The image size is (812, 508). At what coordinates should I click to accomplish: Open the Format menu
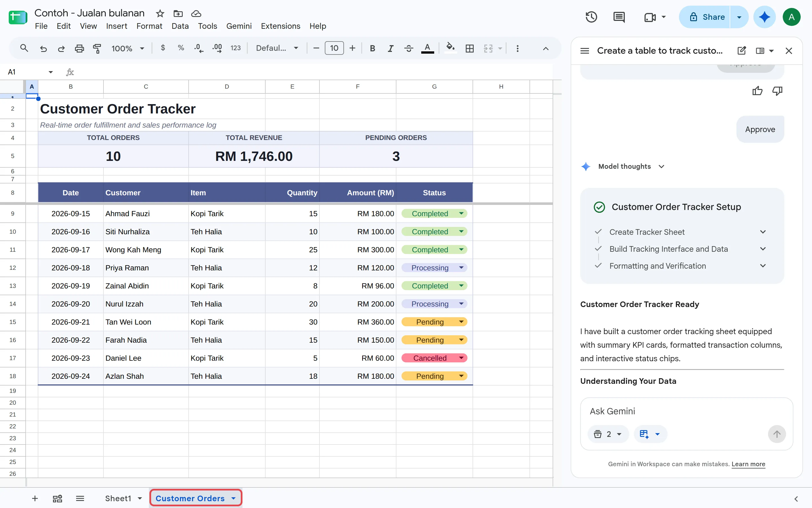tap(149, 26)
